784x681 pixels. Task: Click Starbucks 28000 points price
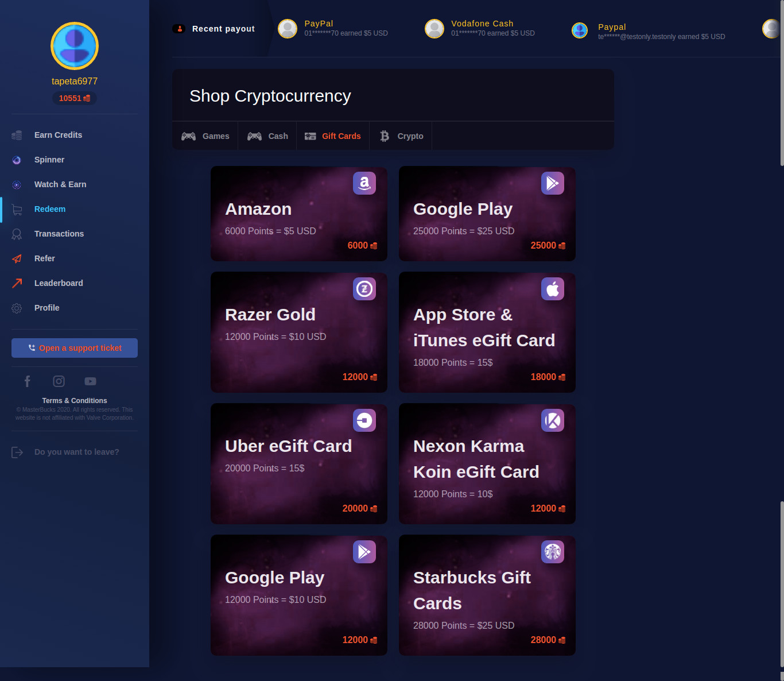click(x=548, y=640)
